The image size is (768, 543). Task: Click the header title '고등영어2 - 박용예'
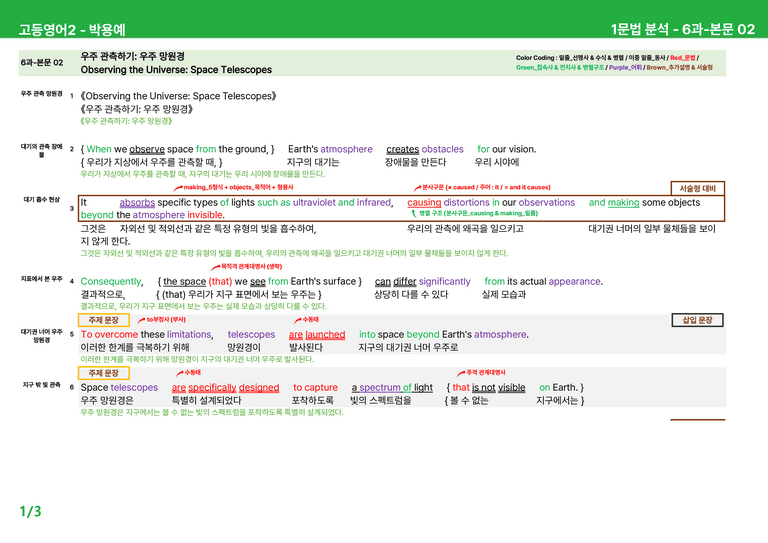pos(72,29)
